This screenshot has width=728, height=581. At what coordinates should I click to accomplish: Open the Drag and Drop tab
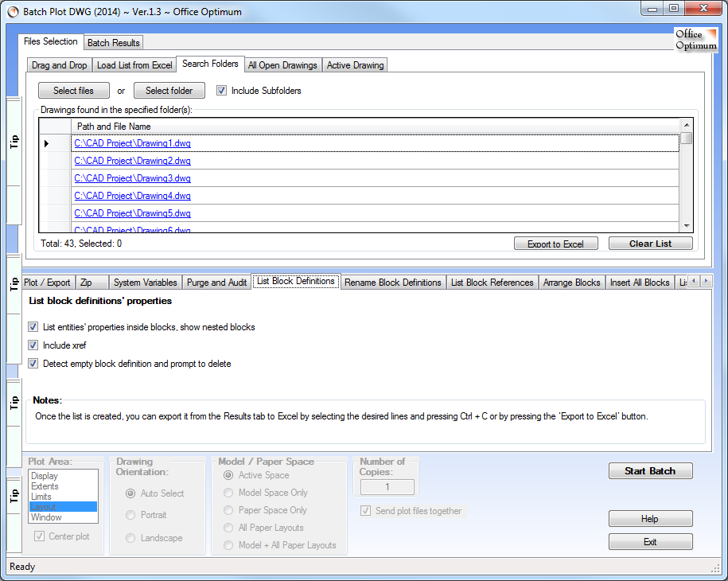tap(60, 65)
